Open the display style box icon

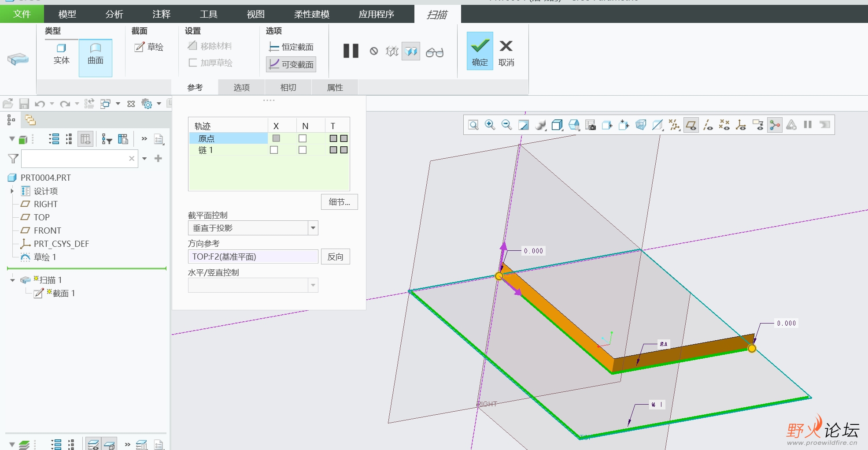pos(557,125)
